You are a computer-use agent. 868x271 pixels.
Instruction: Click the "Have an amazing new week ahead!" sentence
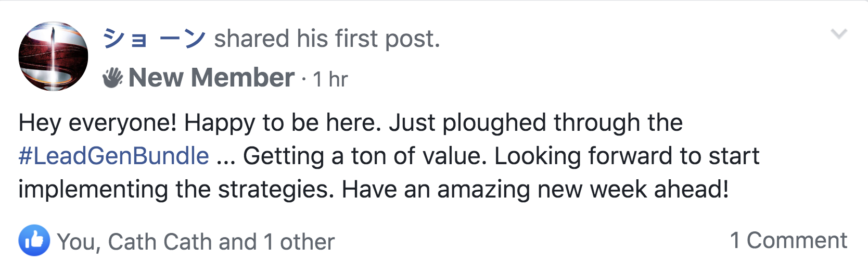point(535,189)
